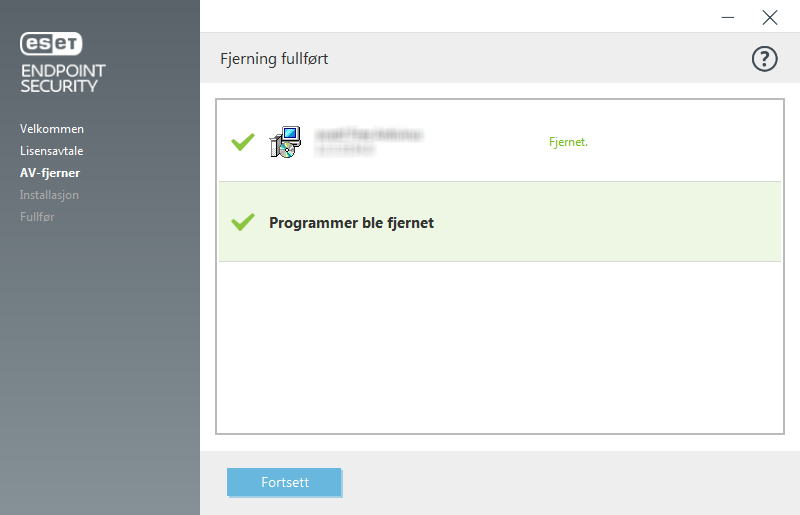Minimize the installer window
This screenshot has height=515, width=800.
tap(728, 17)
